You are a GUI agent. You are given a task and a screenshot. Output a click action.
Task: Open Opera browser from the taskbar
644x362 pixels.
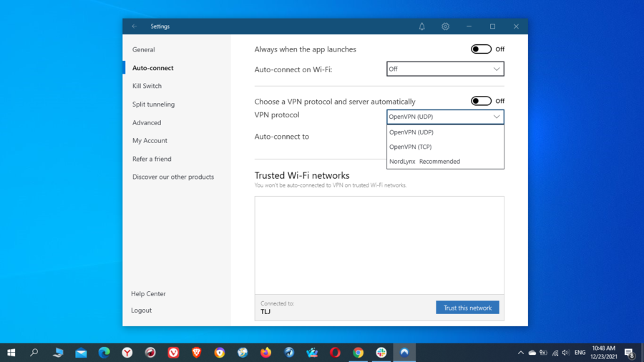335,352
